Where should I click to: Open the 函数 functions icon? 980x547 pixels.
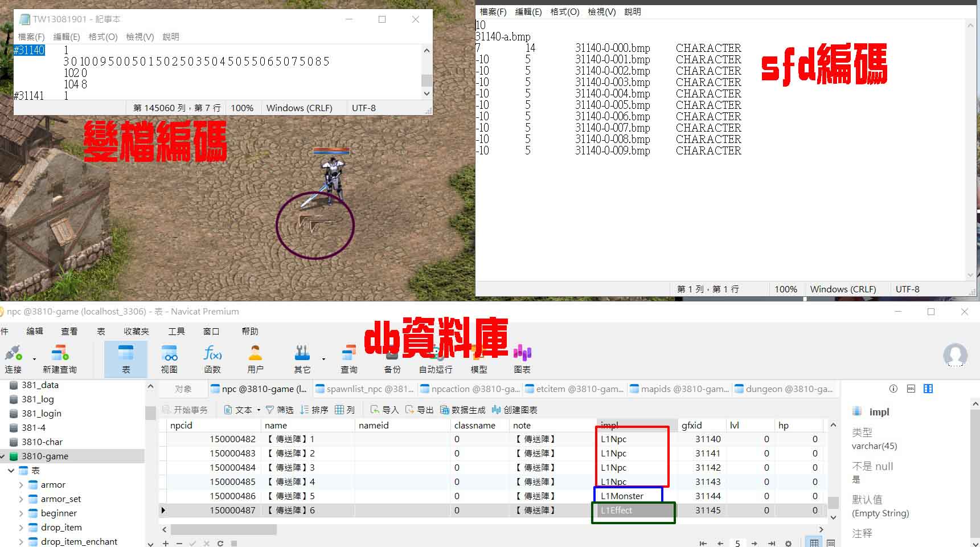click(x=212, y=358)
